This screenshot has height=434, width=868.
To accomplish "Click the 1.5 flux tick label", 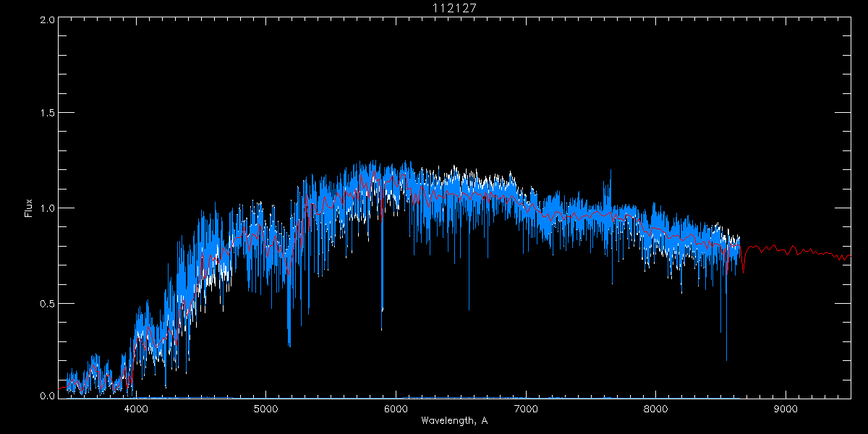I will click(46, 114).
